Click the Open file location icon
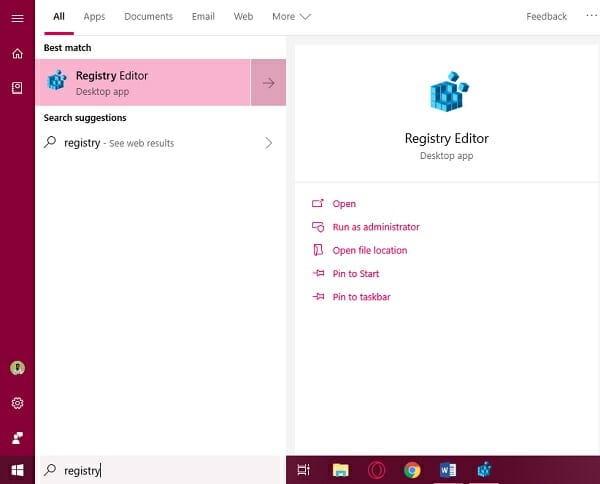 [x=318, y=250]
